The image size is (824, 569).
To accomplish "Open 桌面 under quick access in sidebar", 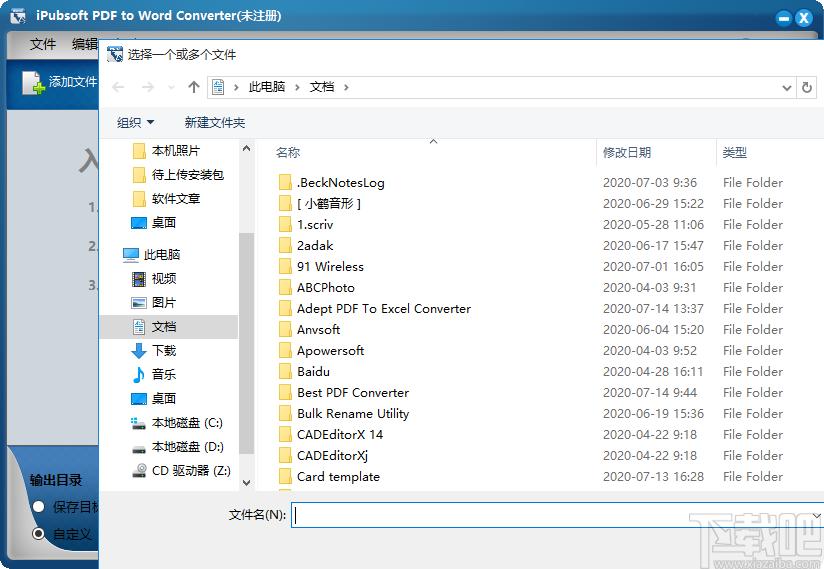I will tap(153, 223).
